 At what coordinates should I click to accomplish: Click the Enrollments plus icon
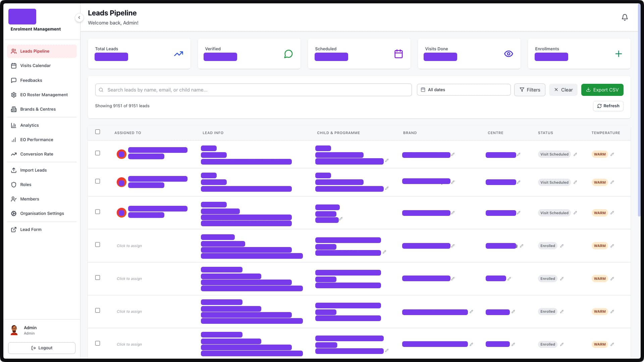pyautogui.click(x=619, y=54)
